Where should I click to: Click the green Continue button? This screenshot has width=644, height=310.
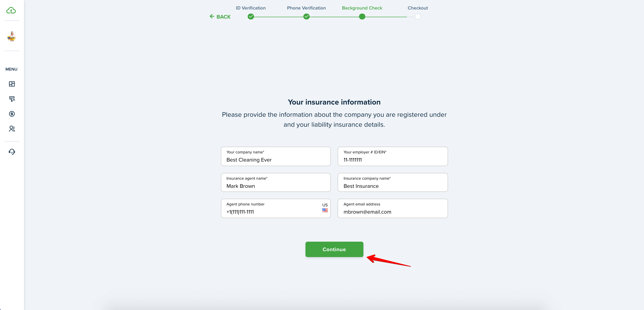click(334, 249)
